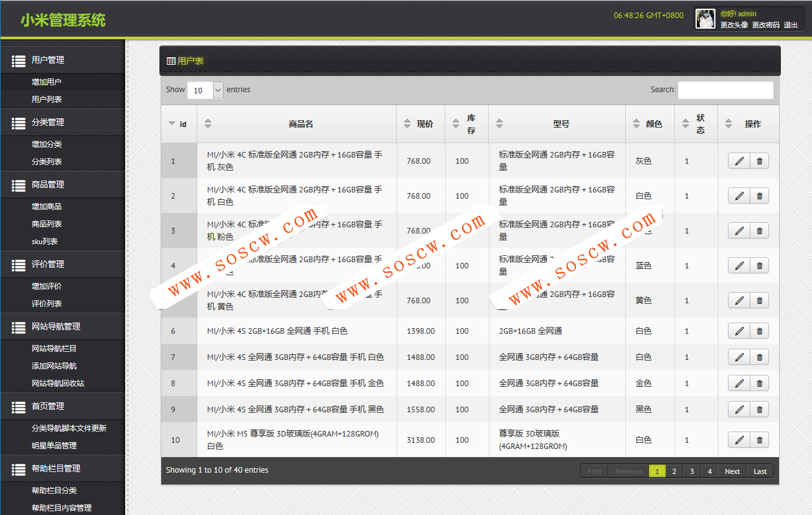Open page 4 of the entries
812x515 pixels.
click(709, 471)
